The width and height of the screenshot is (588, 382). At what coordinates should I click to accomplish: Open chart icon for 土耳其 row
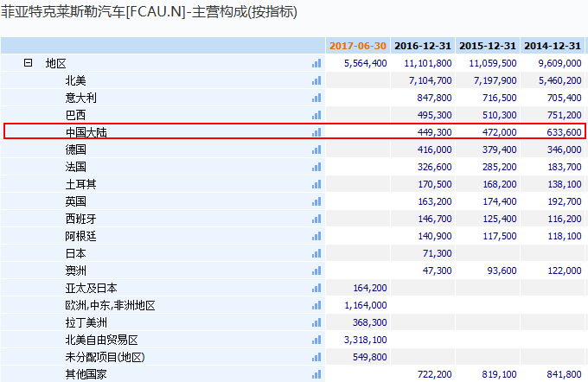316,184
